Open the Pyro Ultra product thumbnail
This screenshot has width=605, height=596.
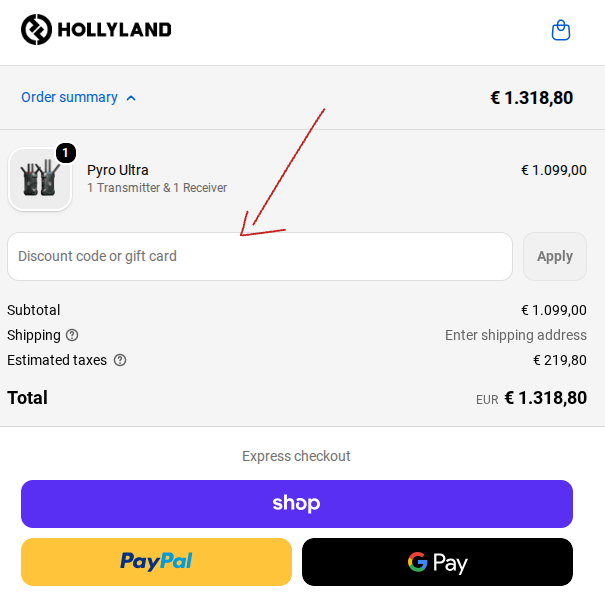point(40,180)
